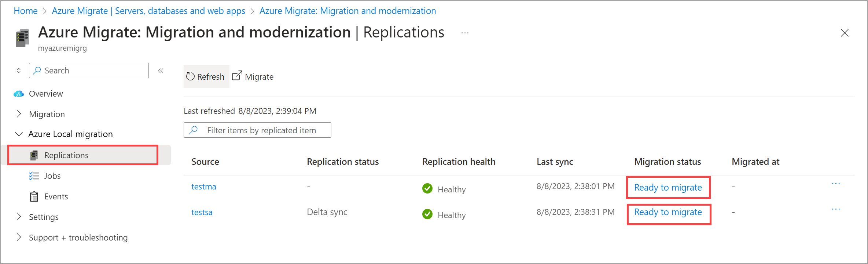The image size is (868, 264).
Task: Open Overview via its cloud icon
Action: pyautogui.click(x=19, y=94)
